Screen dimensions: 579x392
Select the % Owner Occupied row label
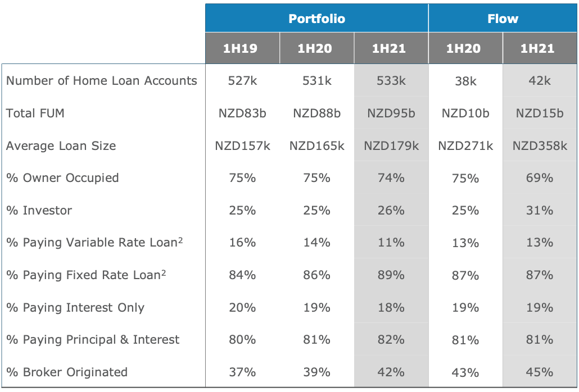62,178
